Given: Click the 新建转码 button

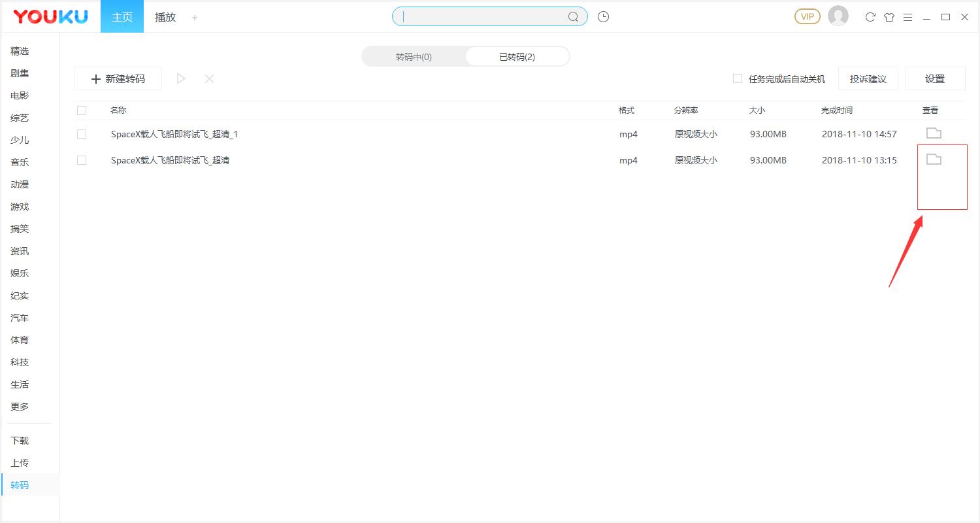Looking at the screenshot, I should coord(118,78).
